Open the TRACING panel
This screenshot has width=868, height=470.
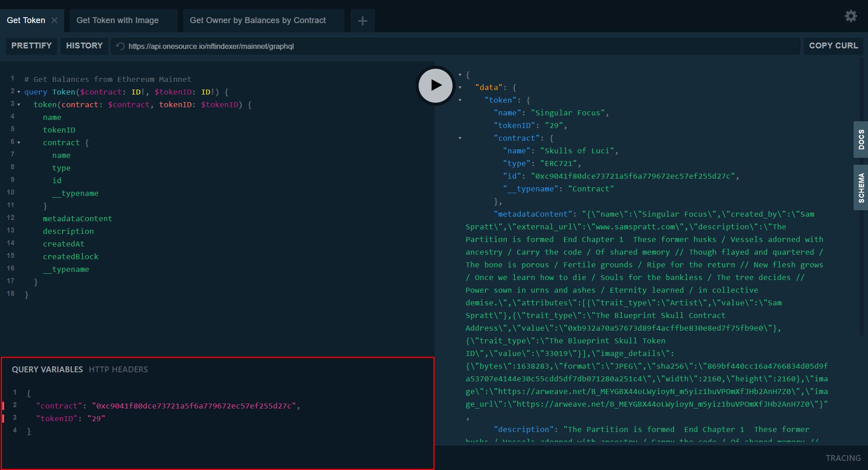click(843, 458)
